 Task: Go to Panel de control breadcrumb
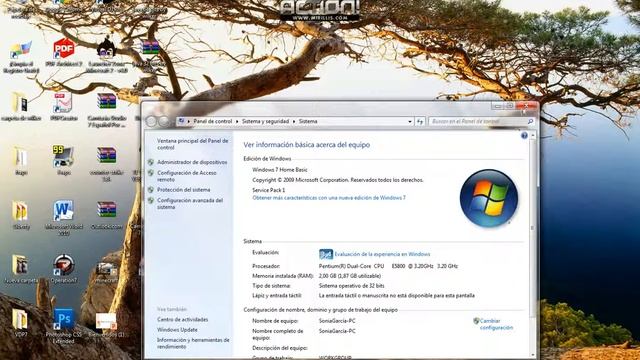point(213,121)
